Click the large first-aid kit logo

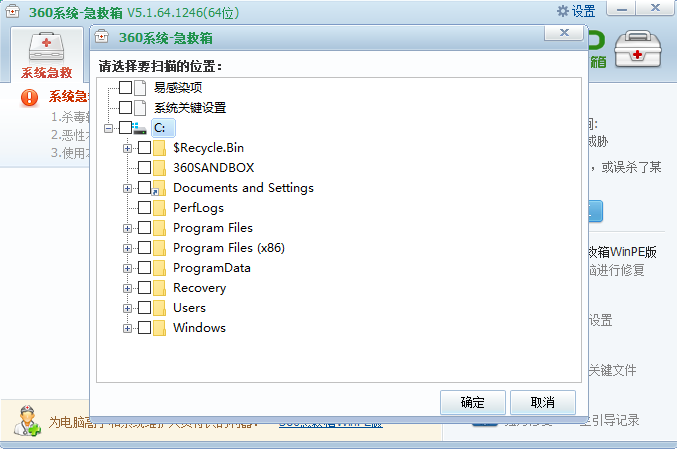point(638,48)
